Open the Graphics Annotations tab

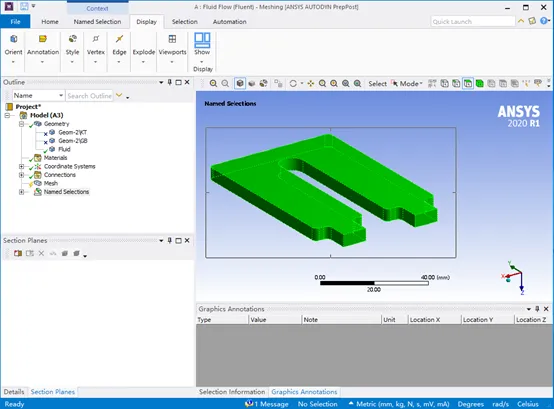click(304, 392)
